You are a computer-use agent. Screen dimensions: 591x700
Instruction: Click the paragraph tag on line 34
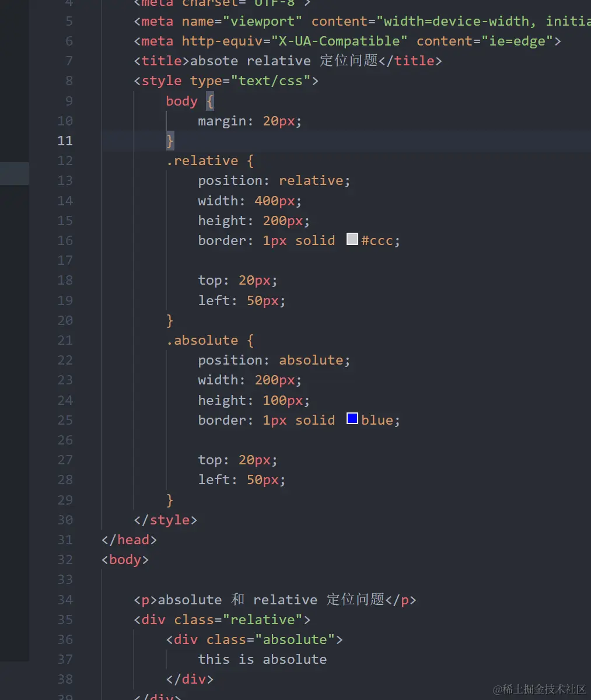point(275,600)
